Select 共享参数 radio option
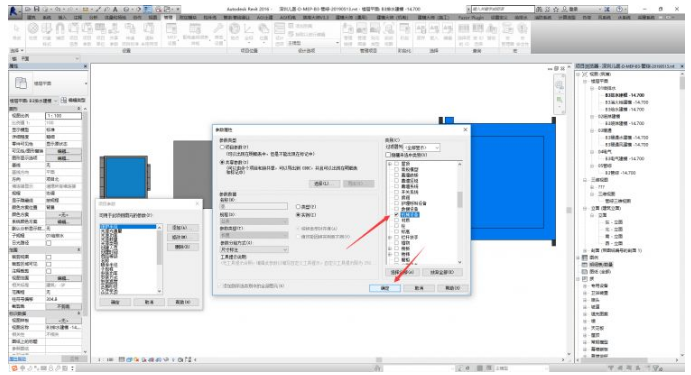The width and height of the screenshot is (691, 375). tap(223, 162)
